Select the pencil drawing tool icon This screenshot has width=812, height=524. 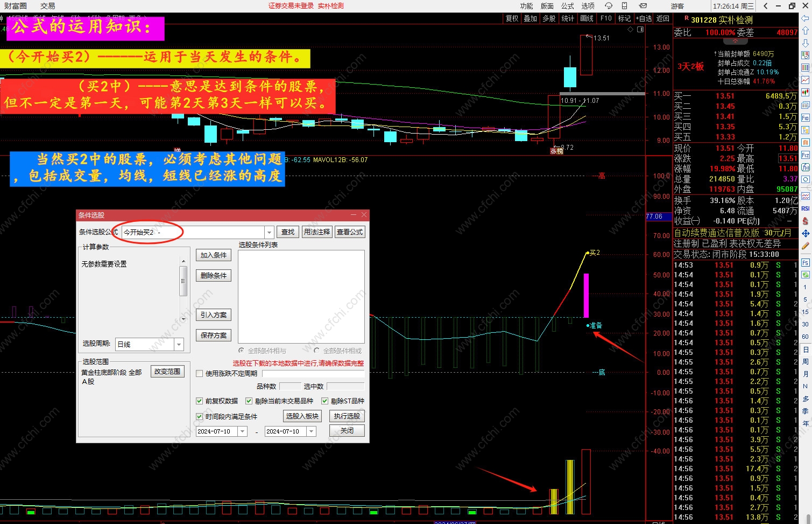pos(806,246)
